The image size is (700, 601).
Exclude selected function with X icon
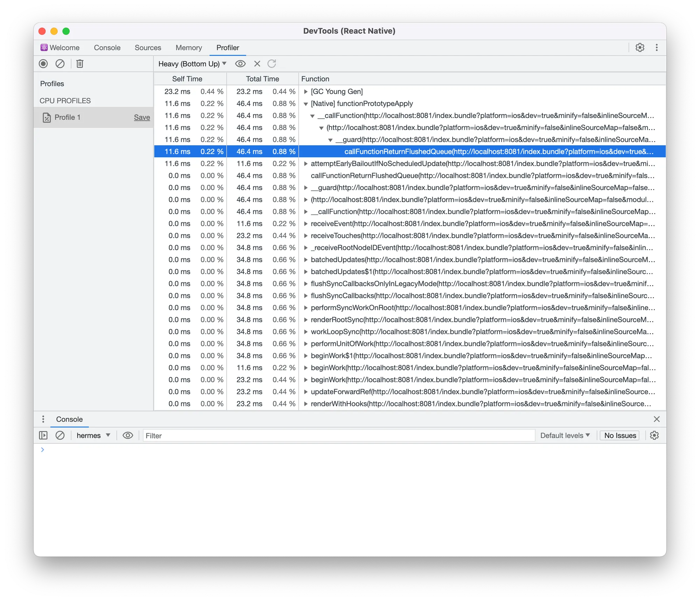257,64
